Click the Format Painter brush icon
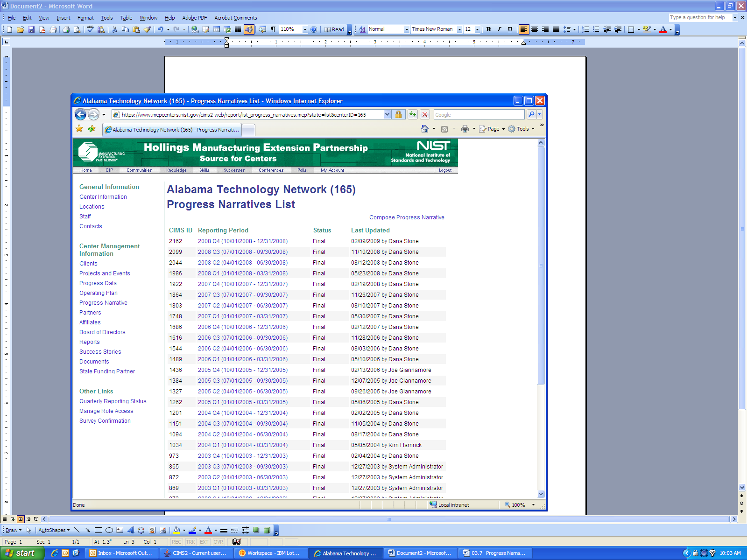 [147, 29]
